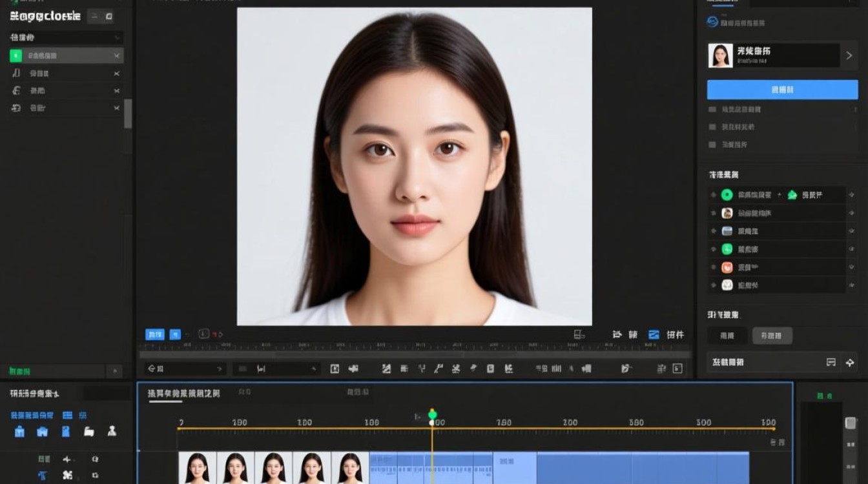Expand the chevron arrow beside the portrait card

pyautogui.click(x=849, y=55)
